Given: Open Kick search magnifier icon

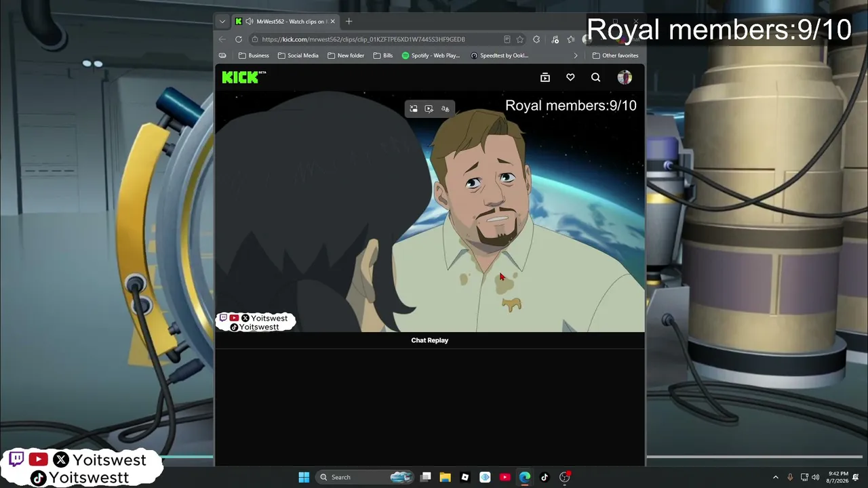Looking at the screenshot, I should click(x=595, y=77).
